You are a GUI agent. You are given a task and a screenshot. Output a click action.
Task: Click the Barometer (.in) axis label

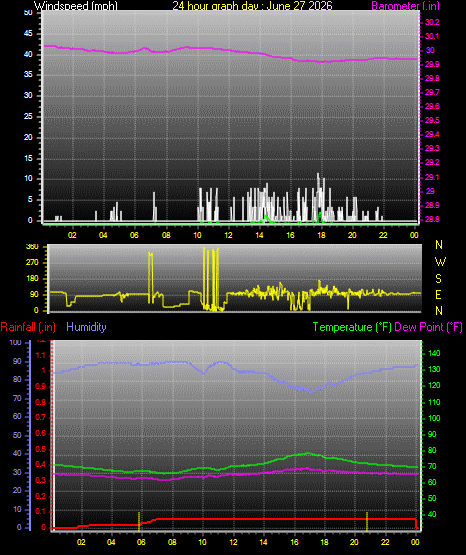tap(405, 6)
